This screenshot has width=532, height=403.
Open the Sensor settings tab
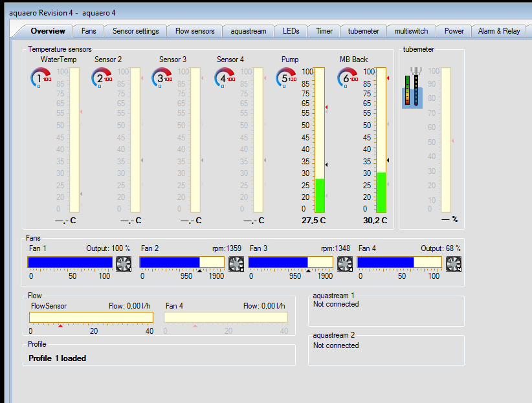[135, 31]
